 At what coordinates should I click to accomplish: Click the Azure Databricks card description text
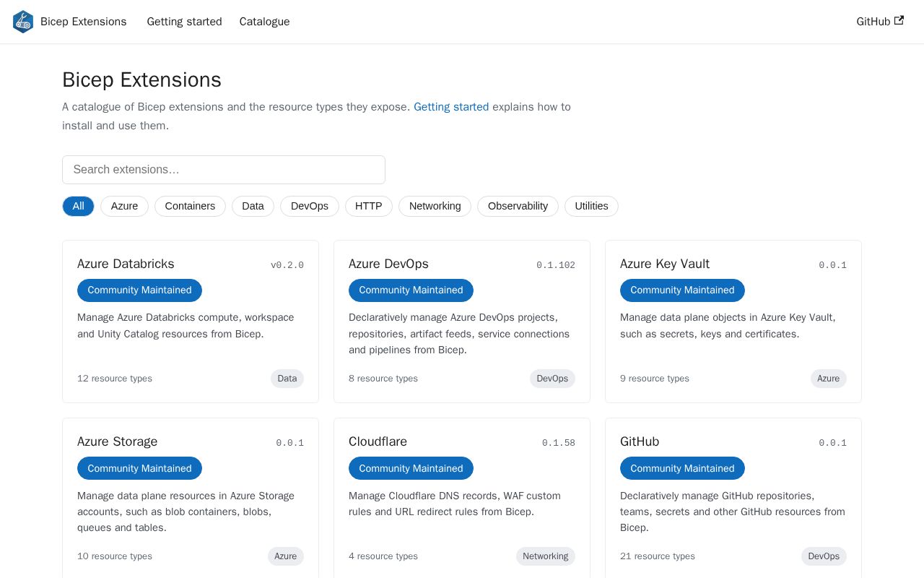tap(186, 326)
